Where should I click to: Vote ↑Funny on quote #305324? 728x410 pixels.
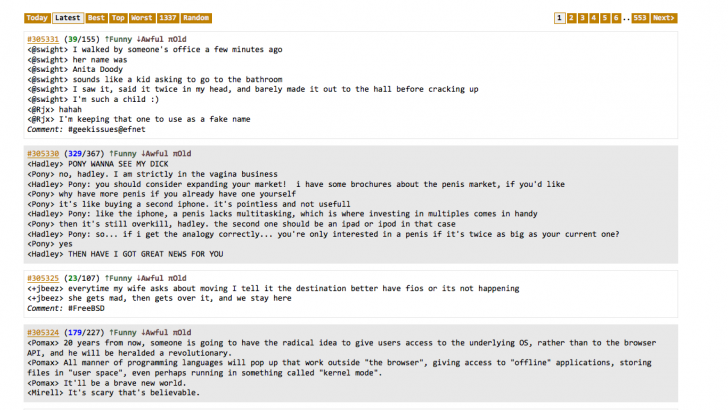coord(123,332)
